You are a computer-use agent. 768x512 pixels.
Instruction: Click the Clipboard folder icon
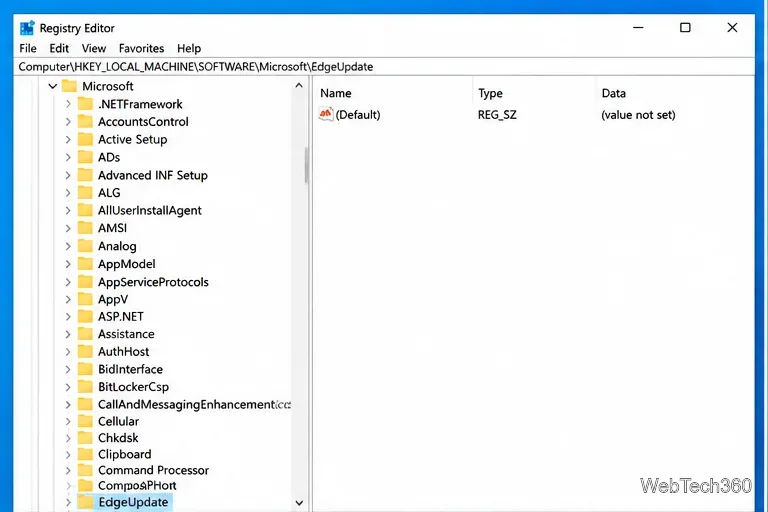85,454
